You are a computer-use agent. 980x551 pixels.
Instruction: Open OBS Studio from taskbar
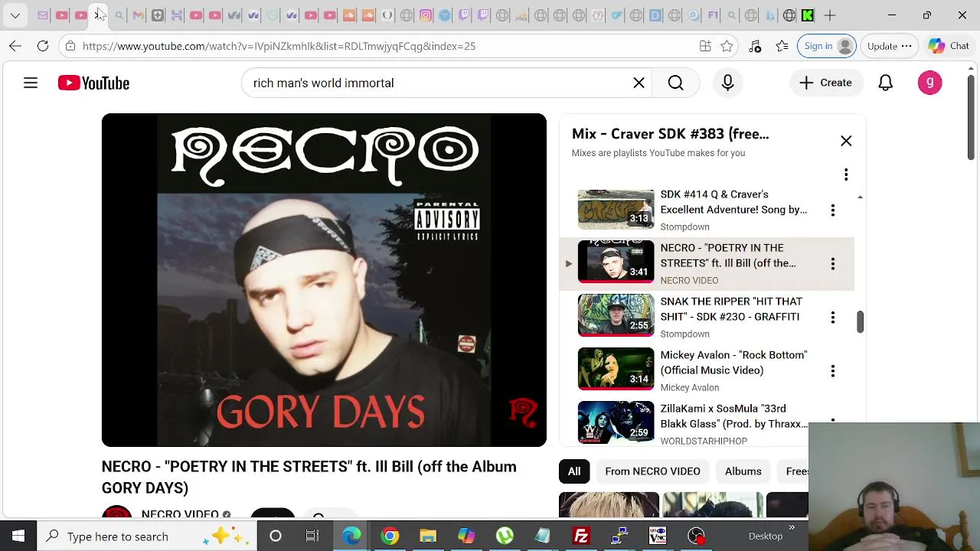point(696,536)
